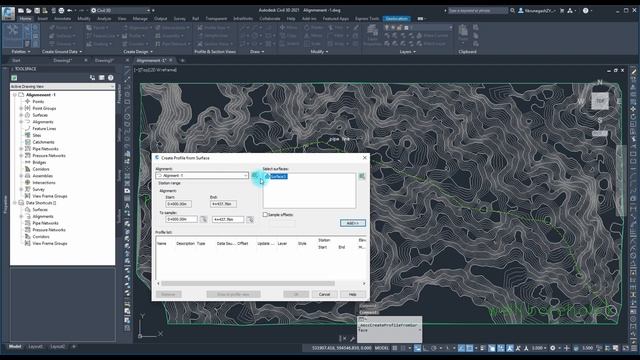The height and width of the screenshot is (360, 640).
Task: Open the Insert ribbon tab
Action: point(42,19)
